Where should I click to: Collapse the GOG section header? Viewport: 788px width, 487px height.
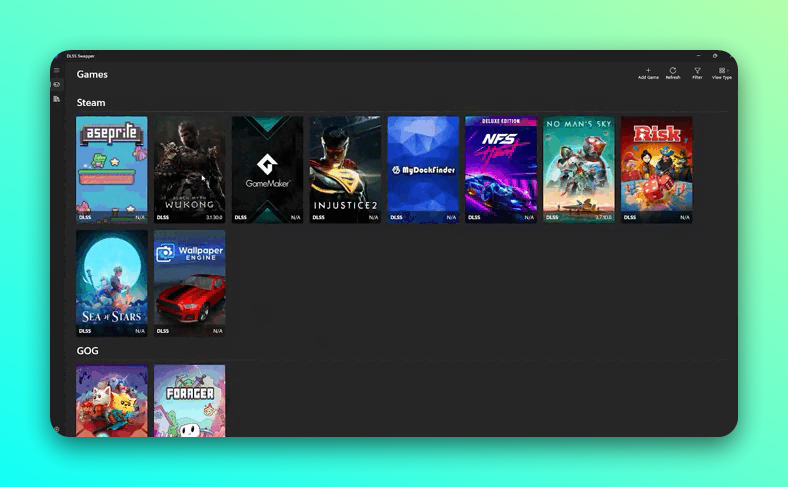pyautogui.click(x=87, y=351)
